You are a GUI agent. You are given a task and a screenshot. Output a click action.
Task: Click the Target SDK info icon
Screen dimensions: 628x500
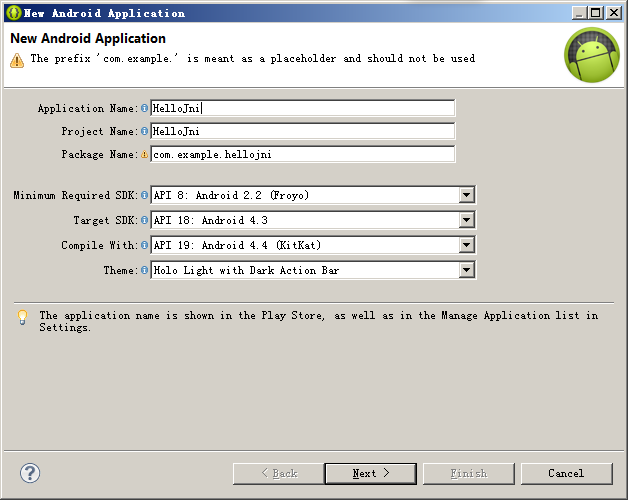[x=144, y=220]
